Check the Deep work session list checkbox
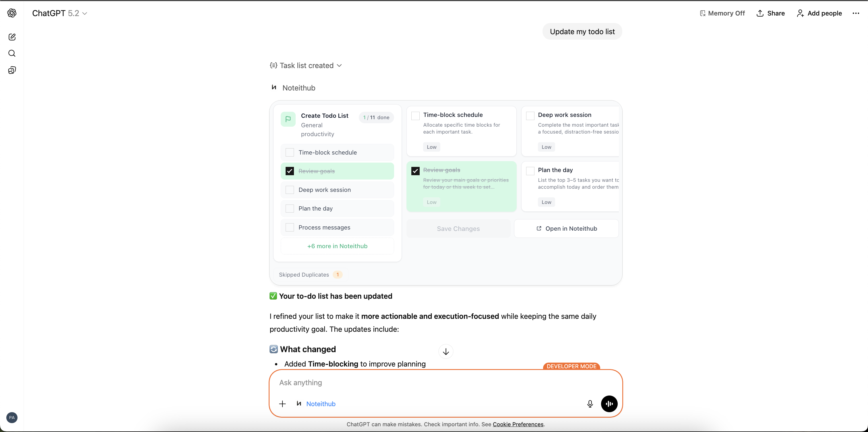The image size is (868, 432). [x=290, y=190]
